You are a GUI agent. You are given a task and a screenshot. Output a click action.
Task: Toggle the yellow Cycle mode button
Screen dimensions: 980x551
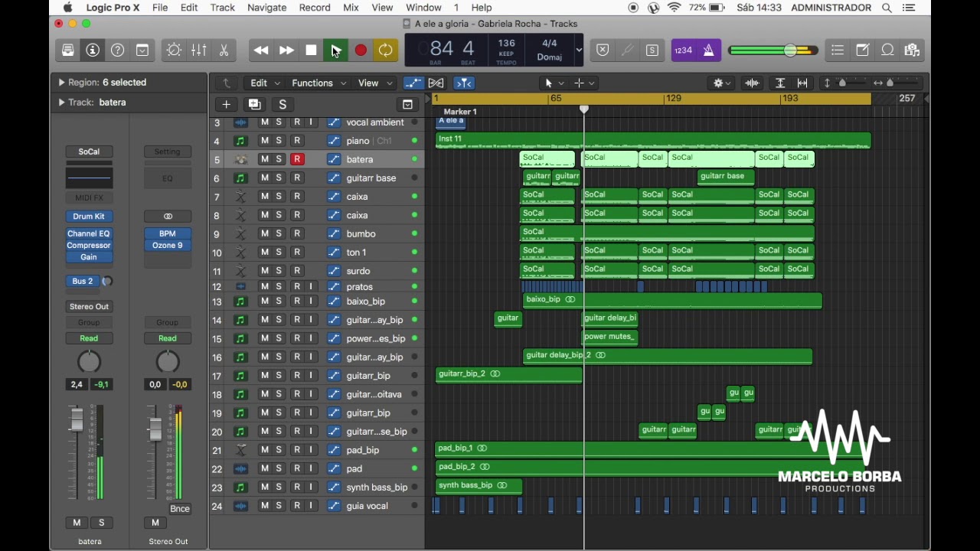pos(385,51)
